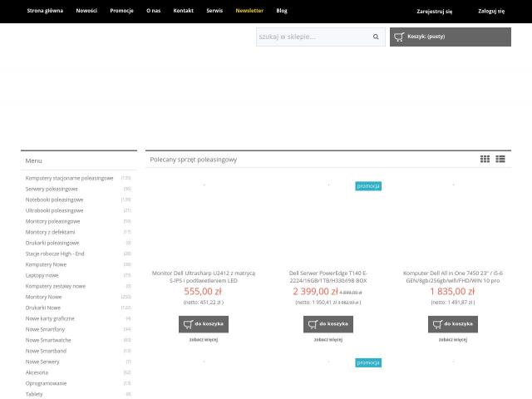Click Zaloguj się to log in

(491, 11)
